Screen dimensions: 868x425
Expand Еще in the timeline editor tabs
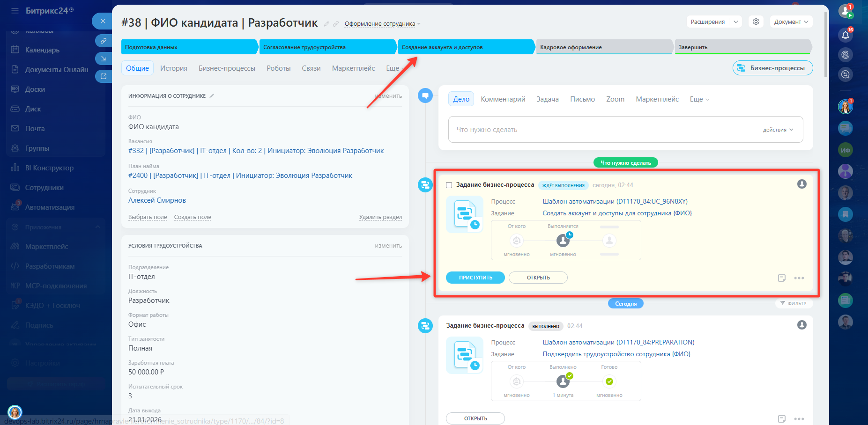pyautogui.click(x=699, y=99)
